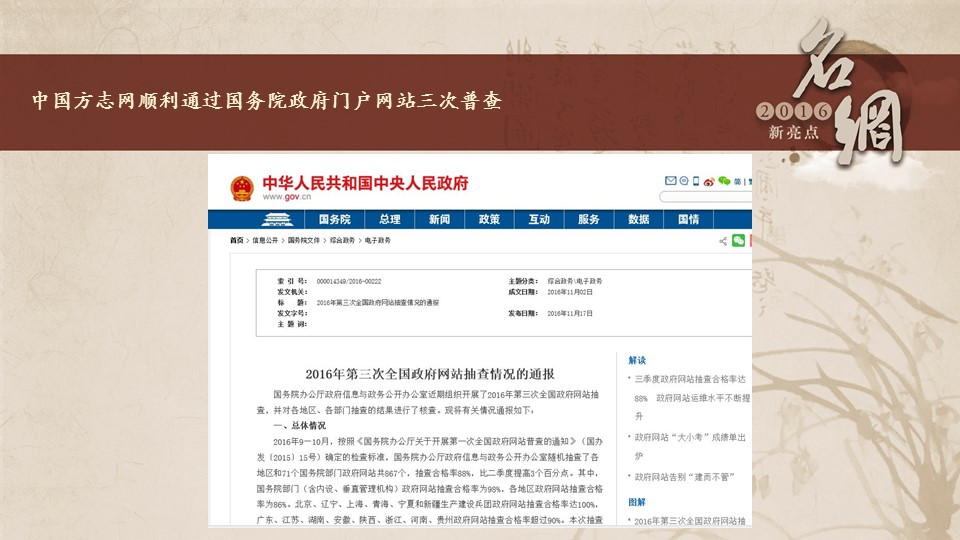
Task: Open the Weibo icon in header
Action: pos(709,181)
